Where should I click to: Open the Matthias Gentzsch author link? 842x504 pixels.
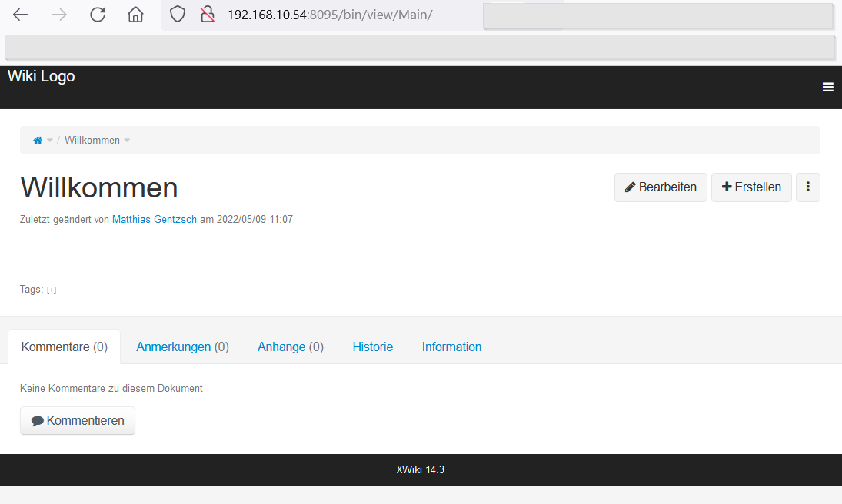click(155, 220)
